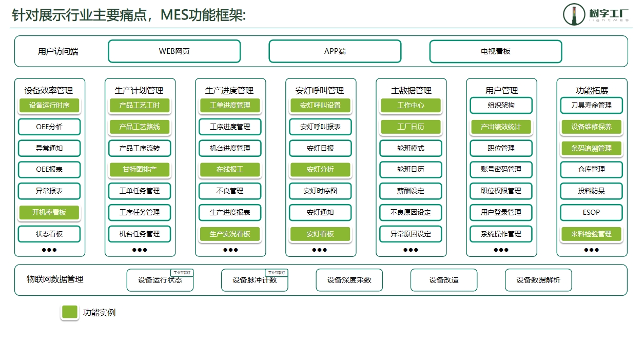
Task: Click the green 功能实例 color swatch
Action: coord(70,311)
